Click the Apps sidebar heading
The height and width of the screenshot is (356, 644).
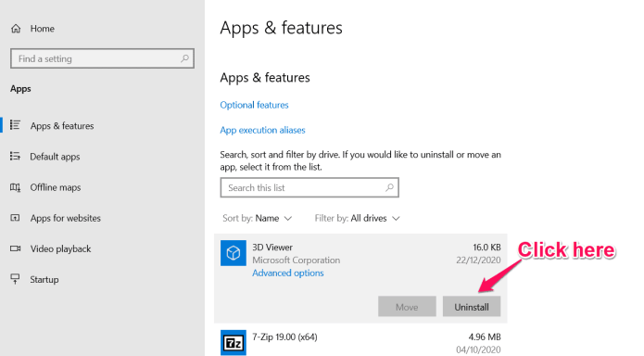pyautogui.click(x=20, y=89)
